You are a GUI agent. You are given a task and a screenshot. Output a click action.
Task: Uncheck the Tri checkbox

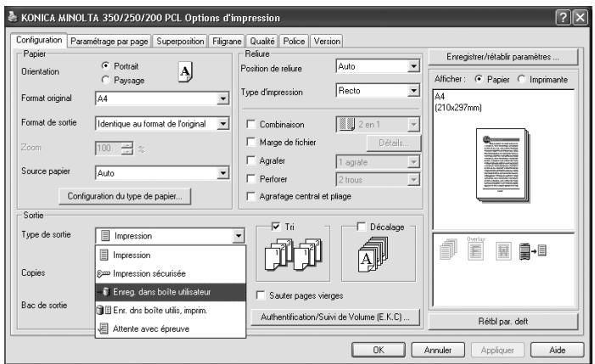276,227
